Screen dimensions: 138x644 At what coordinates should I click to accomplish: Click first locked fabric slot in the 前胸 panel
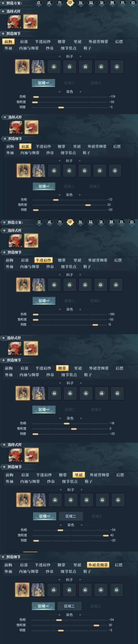coord(54,66)
